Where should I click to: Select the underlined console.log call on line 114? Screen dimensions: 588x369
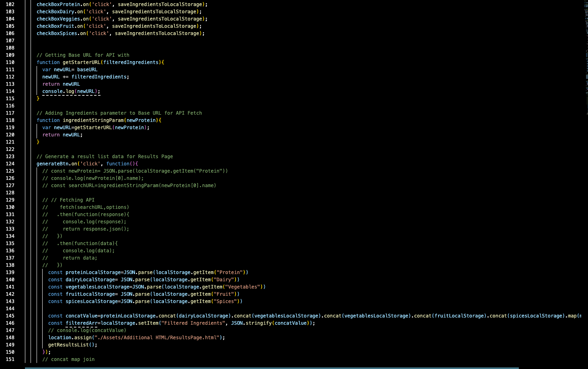click(x=71, y=91)
